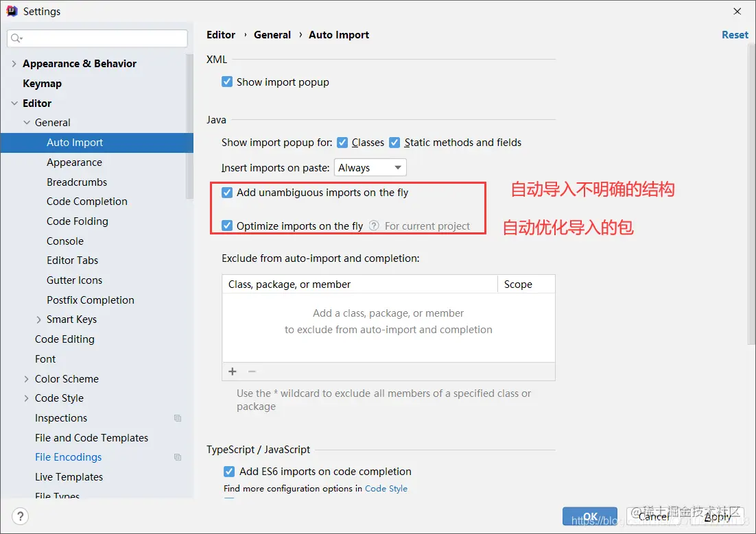
Task: Open File and Code Templates settings
Action: point(92,437)
